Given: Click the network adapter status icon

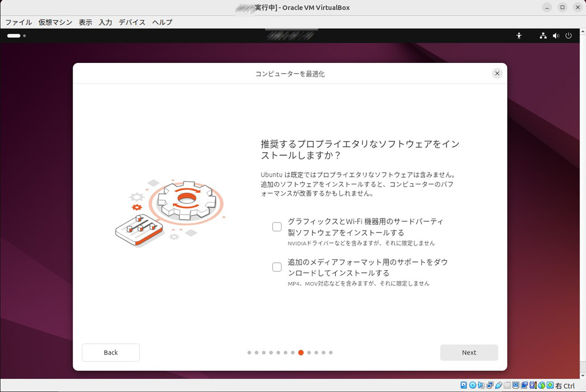Looking at the screenshot, I should 490,385.
